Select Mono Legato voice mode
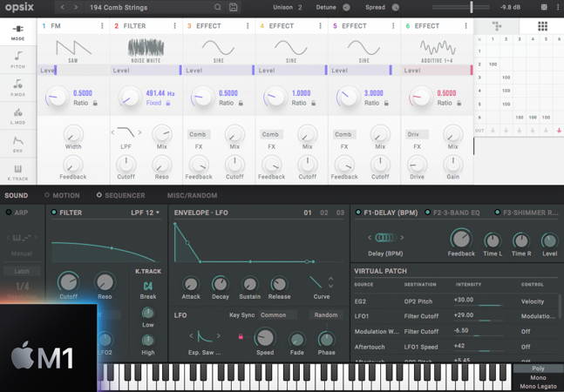 coord(538,386)
